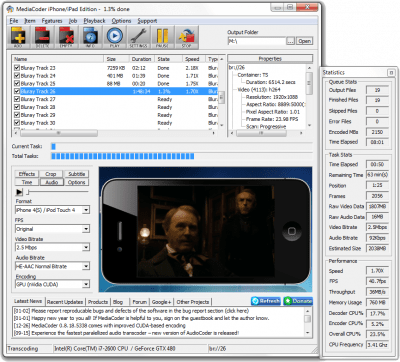Open the Options menu
400x362 pixels.
tap(121, 21)
